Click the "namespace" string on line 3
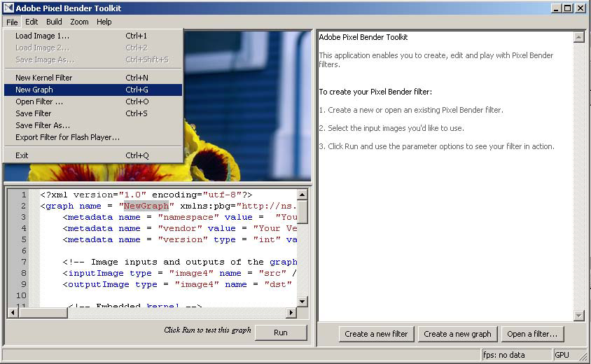 pos(188,218)
